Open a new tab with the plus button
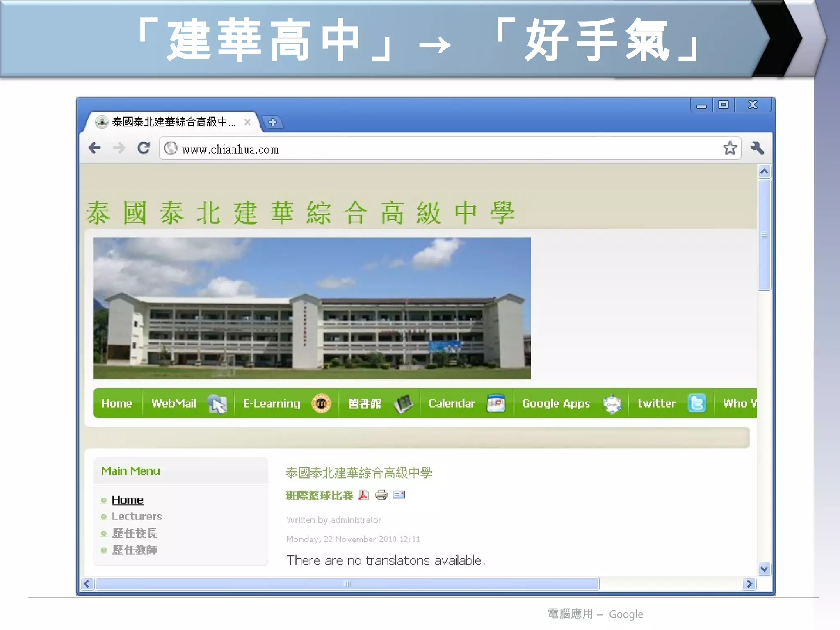The image size is (840, 630). tap(273, 122)
